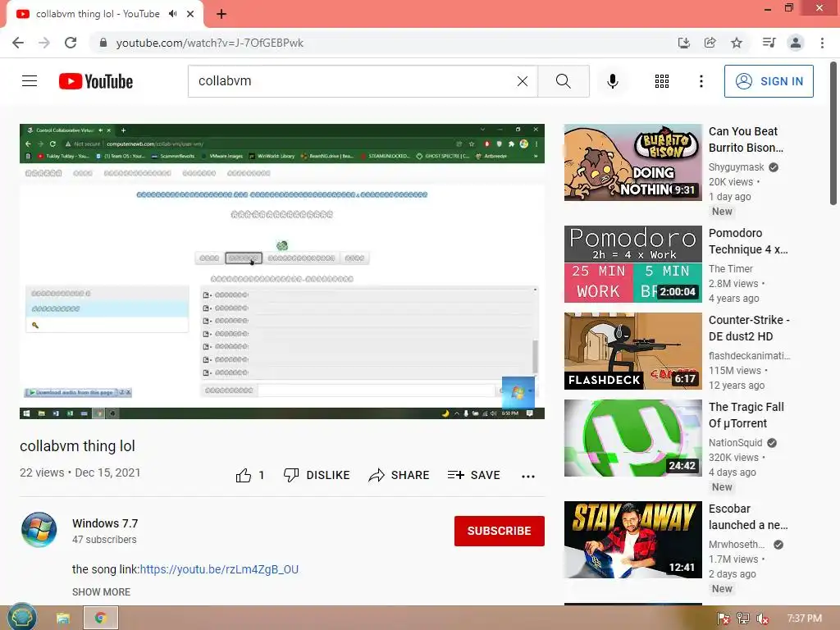Go back to the previous page
The image size is (840, 630).
tap(18, 43)
